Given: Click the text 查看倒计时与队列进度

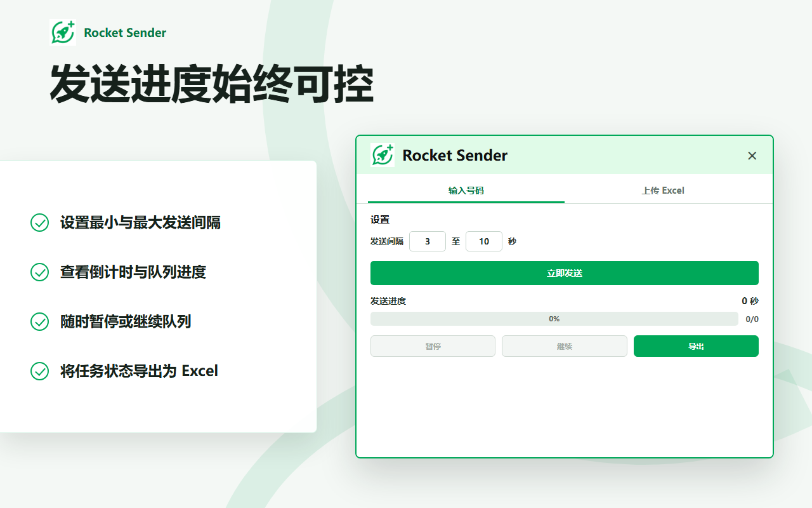Looking at the screenshot, I should (133, 272).
